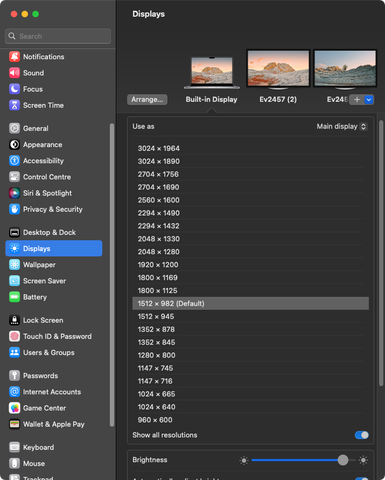Choose resolution 960 × 600

(250, 420)
